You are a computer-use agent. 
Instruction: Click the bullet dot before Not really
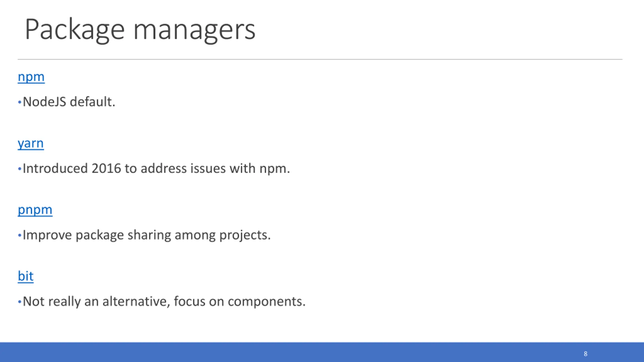tap(20, 302)
